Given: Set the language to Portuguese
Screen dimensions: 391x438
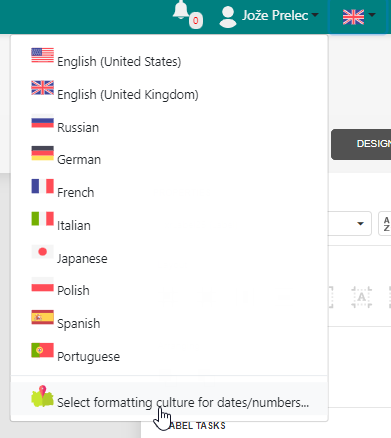Looking at the screenshot, I should 169,351.
